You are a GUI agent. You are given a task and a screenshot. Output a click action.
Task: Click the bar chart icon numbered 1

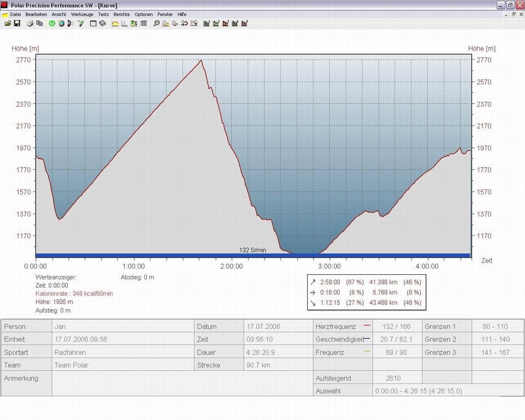206,23
